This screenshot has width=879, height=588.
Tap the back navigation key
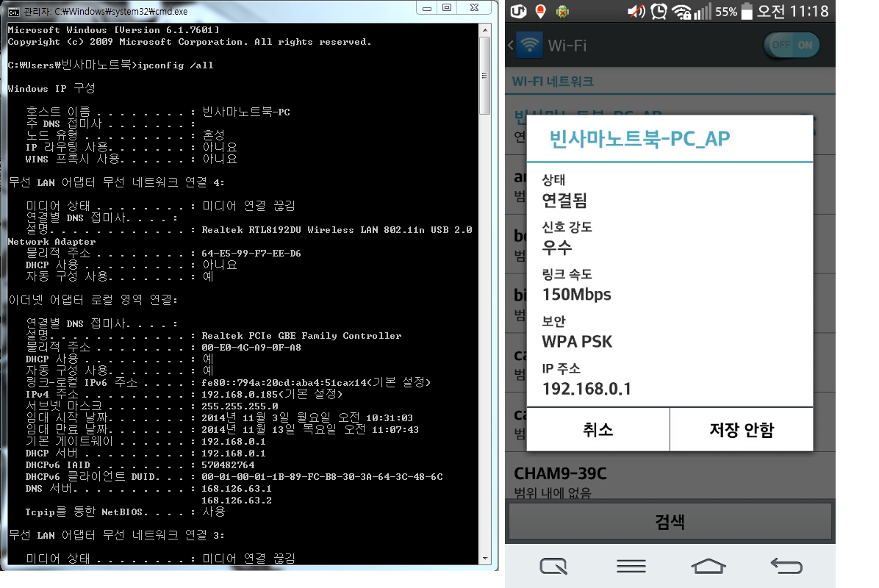tap(786, 566)
